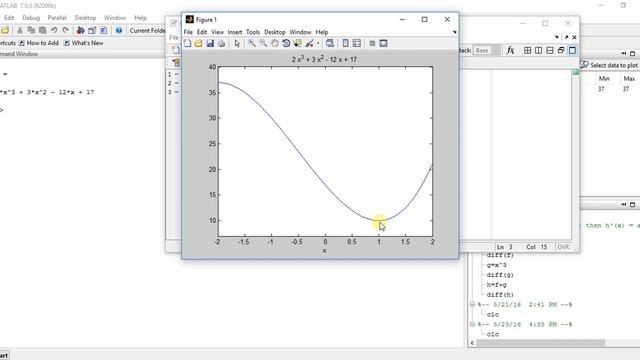The height and width of the screenshot is (360, 640).
Task: Split editor top/bottom tile icon
Action: (550, 50)
